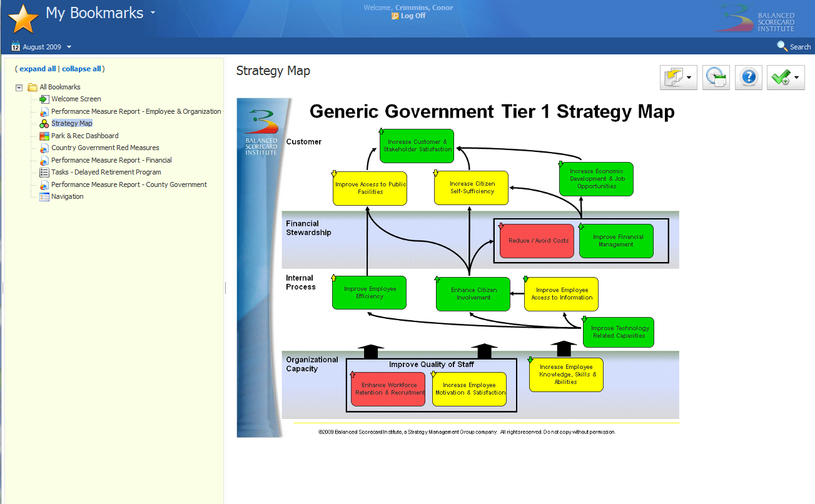
Task: Click the Search magnifier icon
Action: (x=782, y=46)
